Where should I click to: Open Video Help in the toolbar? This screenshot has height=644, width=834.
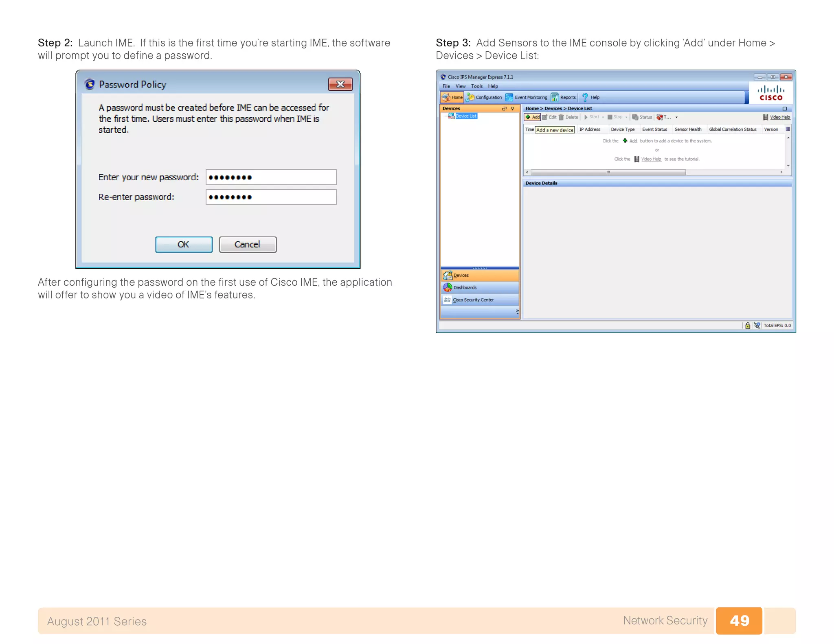[777, 117]
